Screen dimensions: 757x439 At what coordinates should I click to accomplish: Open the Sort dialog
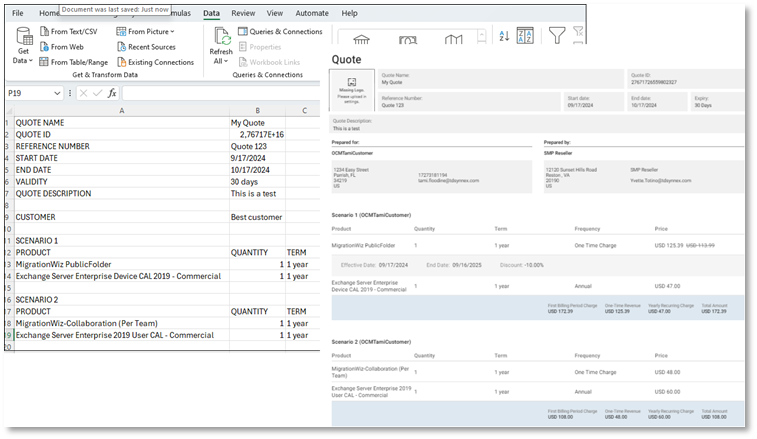click(525, 36)
